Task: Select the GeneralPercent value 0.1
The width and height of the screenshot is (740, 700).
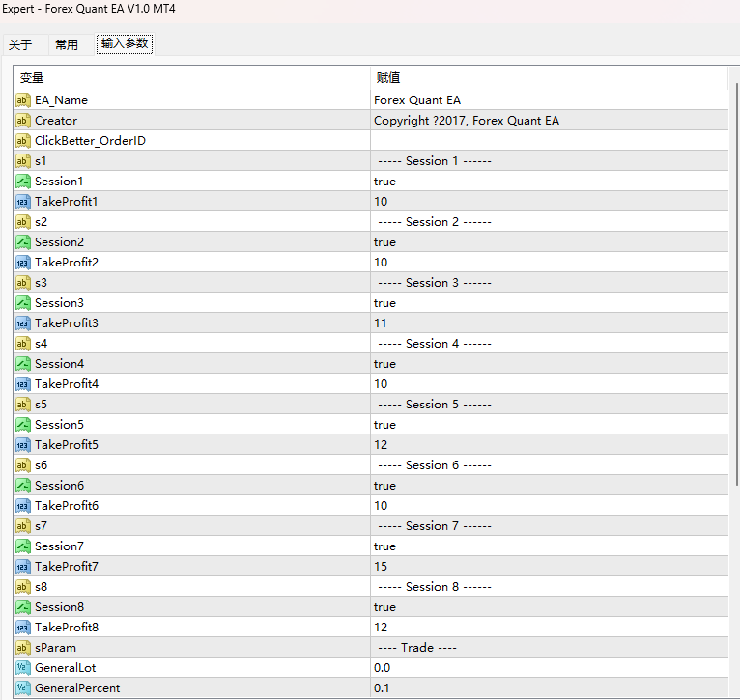Action: [550, 688]
